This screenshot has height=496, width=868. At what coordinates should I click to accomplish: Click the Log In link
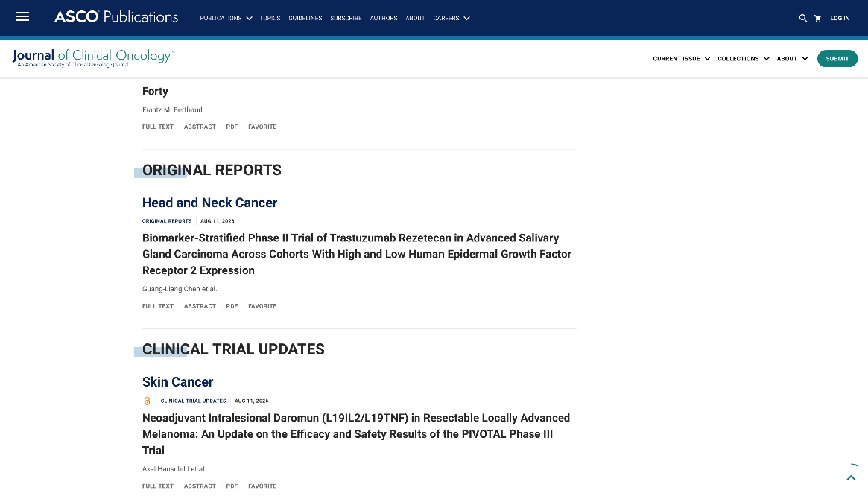point(840,19)
